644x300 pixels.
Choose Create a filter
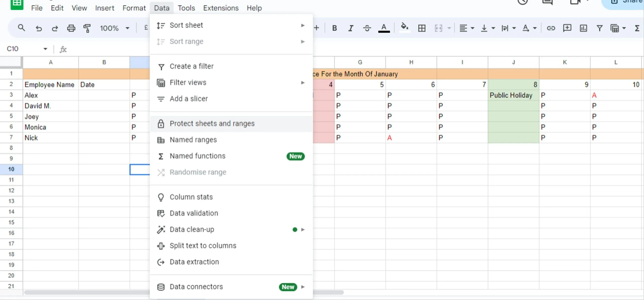tap(231, 66)
